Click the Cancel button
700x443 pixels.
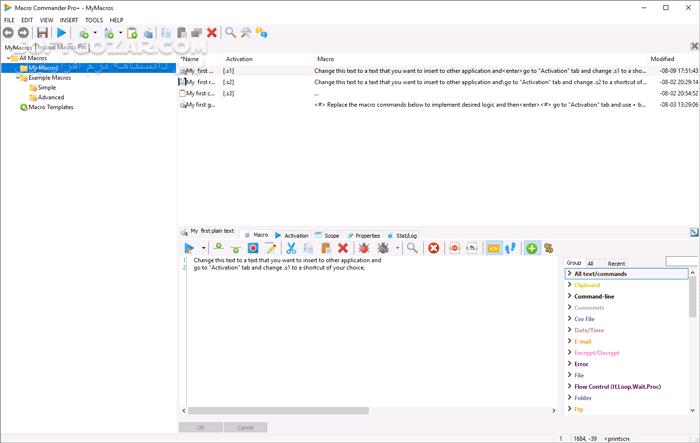[x=246, y=427]
